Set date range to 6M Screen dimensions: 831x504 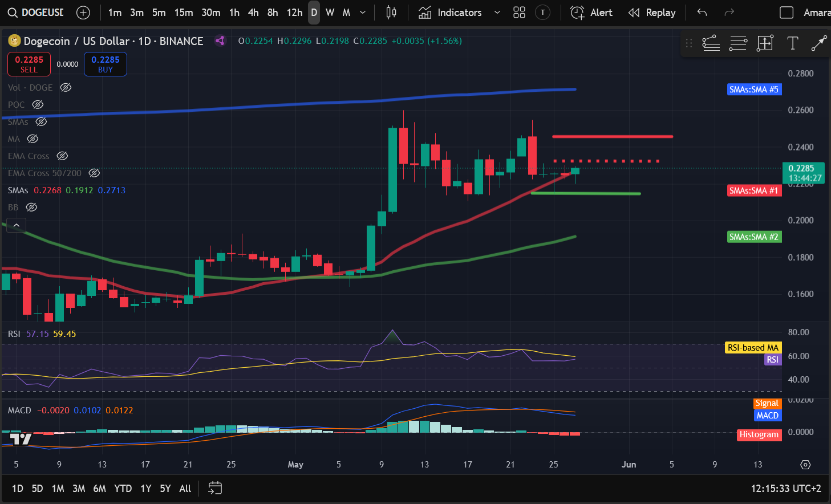[99, 489]
